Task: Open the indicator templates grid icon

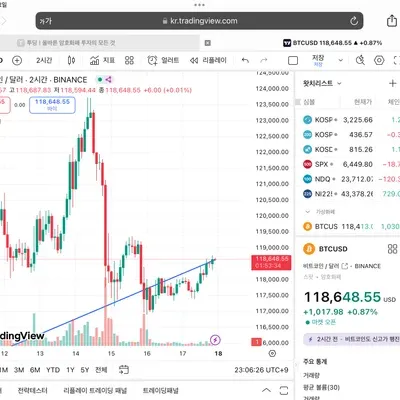Action: click(129, 60)
